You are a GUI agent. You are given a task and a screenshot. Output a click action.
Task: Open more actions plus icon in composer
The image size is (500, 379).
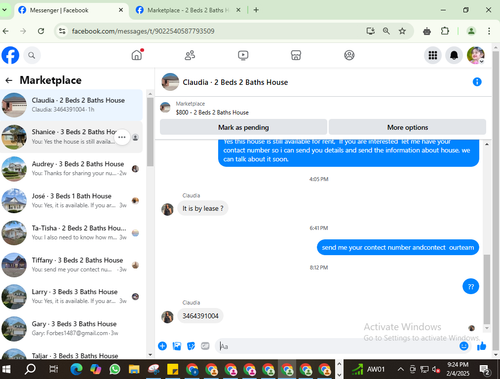(162, 346)
